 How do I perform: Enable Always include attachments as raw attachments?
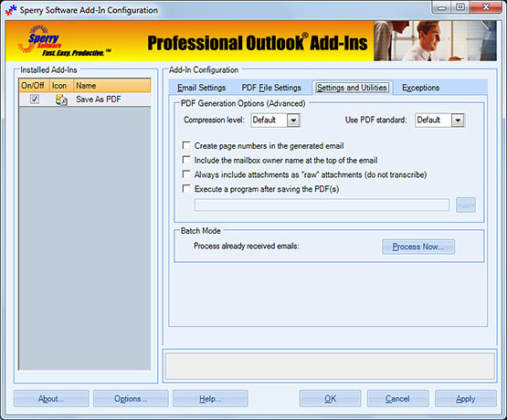[x=186, y=174]
